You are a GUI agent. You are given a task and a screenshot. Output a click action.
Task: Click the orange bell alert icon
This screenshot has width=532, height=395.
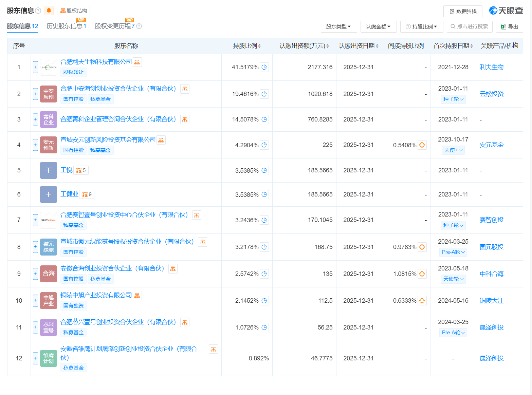point(49,11)
